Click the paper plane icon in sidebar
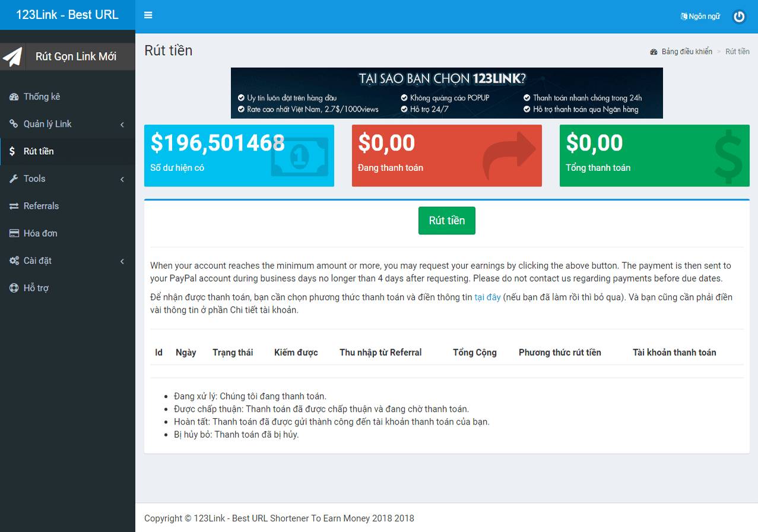 pyautogui.click(x=12, y=57)
